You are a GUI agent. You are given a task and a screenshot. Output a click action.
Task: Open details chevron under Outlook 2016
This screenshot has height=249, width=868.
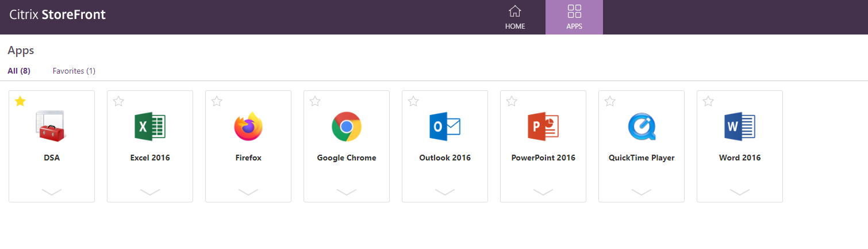click(445, 192)
